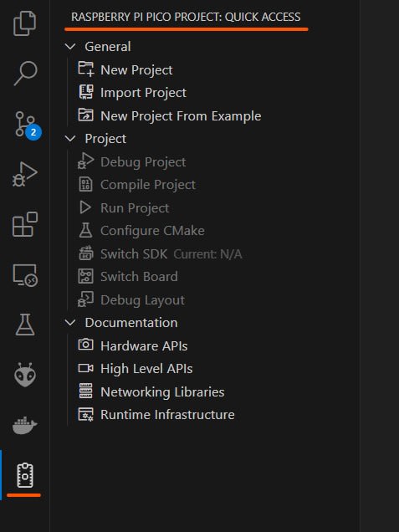Screen dimensions: 399x532
Task: Open Source Control with 2 pending changes
Action: click(x=25, y=125)
